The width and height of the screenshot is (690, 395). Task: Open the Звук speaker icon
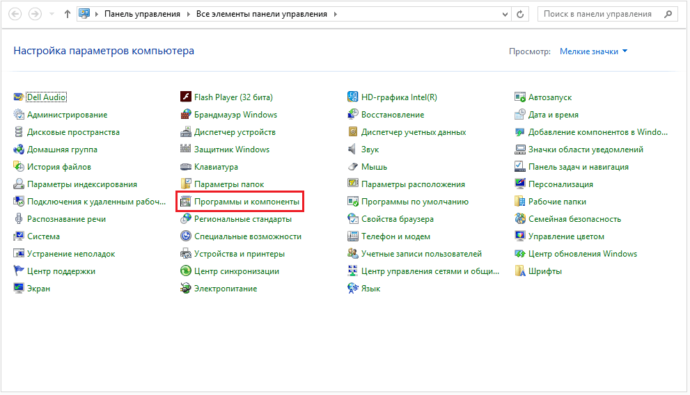coord(352,149)
